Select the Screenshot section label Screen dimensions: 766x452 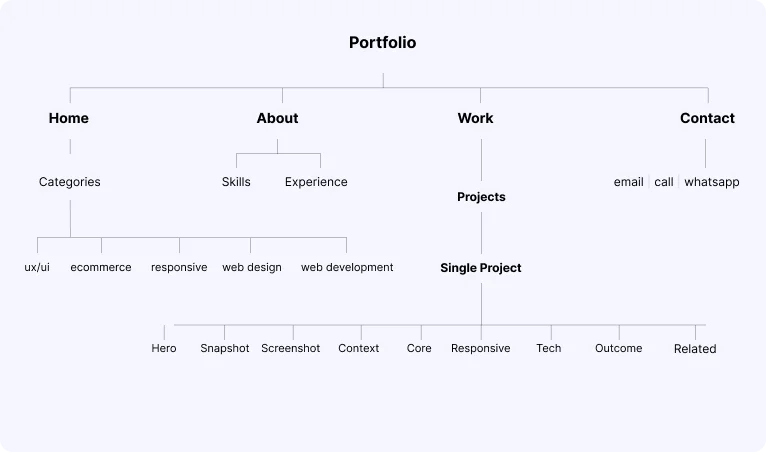(x=291, y=348)
